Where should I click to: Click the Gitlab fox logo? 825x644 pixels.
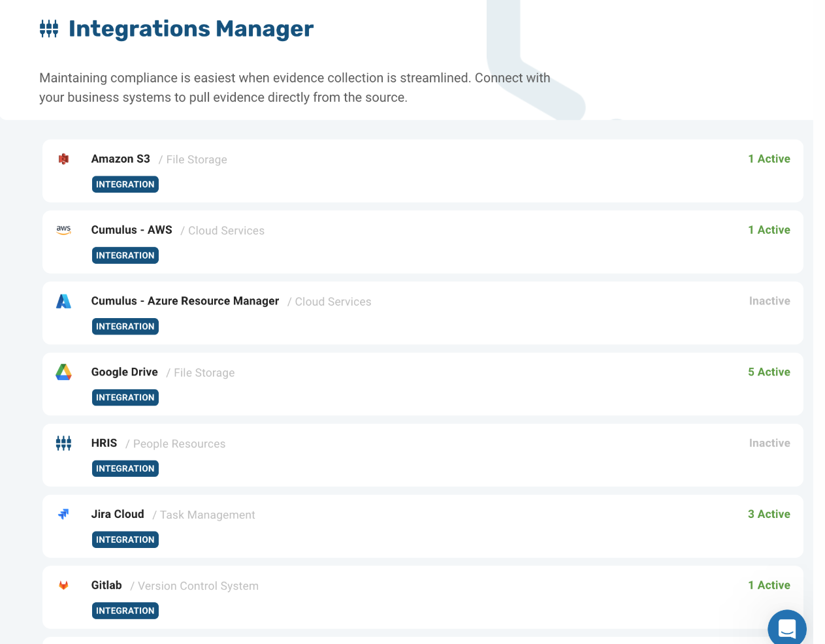(63, 585)
